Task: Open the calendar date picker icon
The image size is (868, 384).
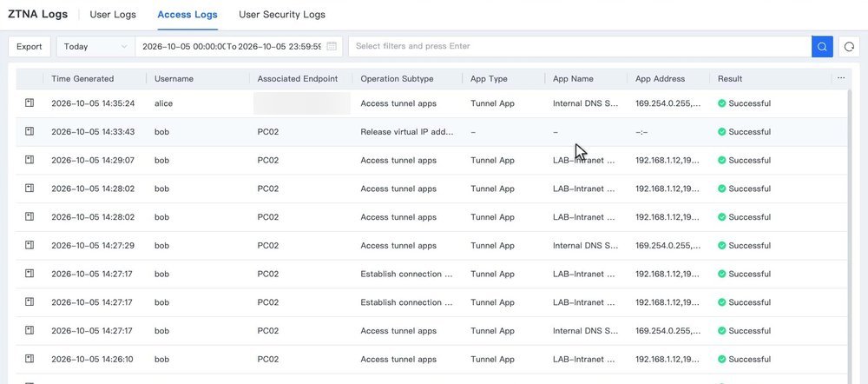Action: click(332, 47)
